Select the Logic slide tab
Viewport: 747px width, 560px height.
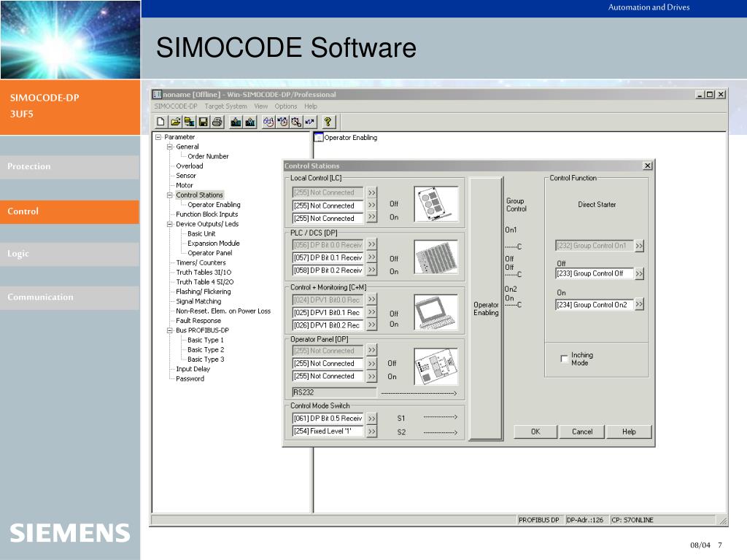pos(69,254)
